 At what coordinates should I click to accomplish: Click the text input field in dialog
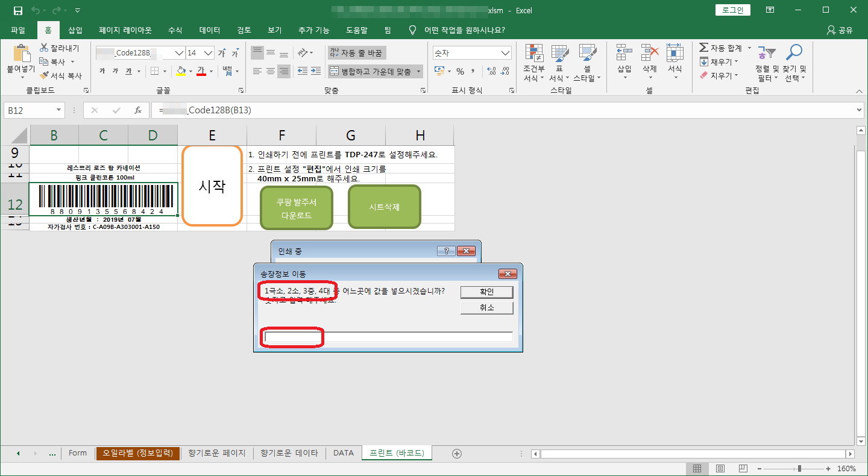388,337
